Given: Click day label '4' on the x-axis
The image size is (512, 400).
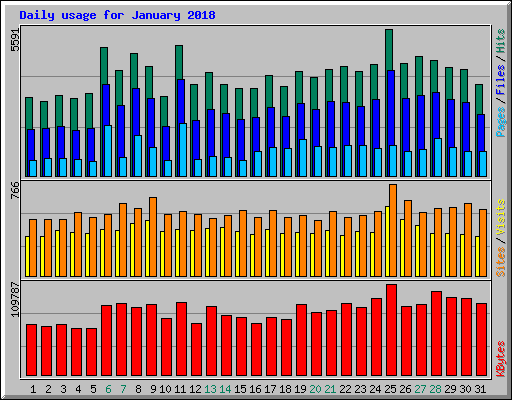Looking at the screenshot, I should [78, 389].
